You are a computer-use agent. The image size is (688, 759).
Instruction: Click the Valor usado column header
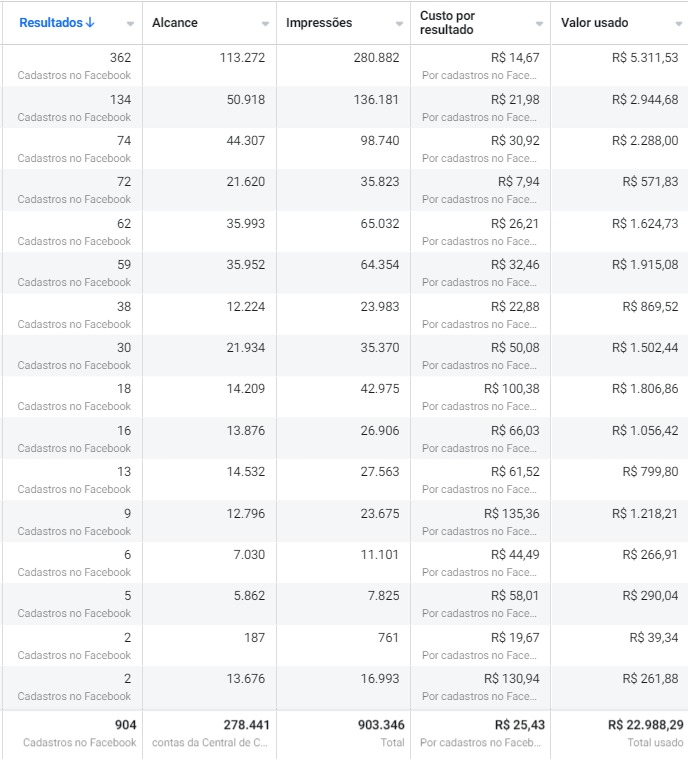[x=595, y=23]
